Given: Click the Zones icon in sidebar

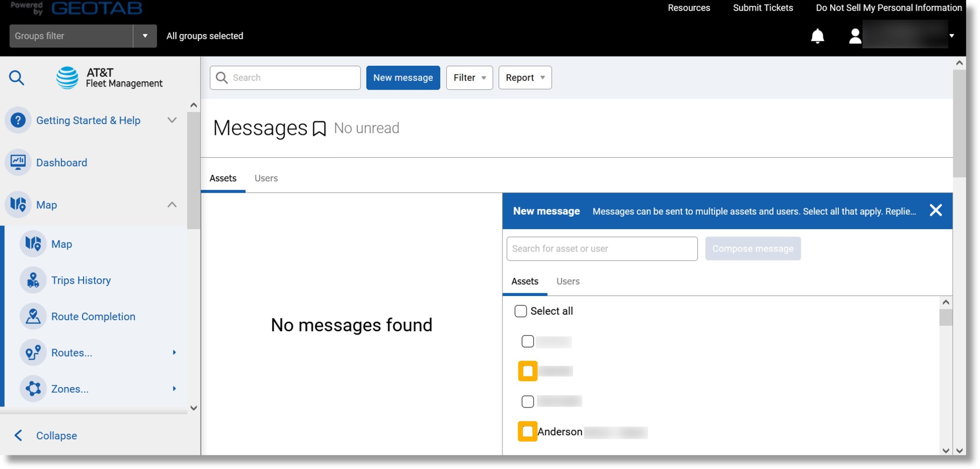Looking at the screenshot, I should [33, 389].
